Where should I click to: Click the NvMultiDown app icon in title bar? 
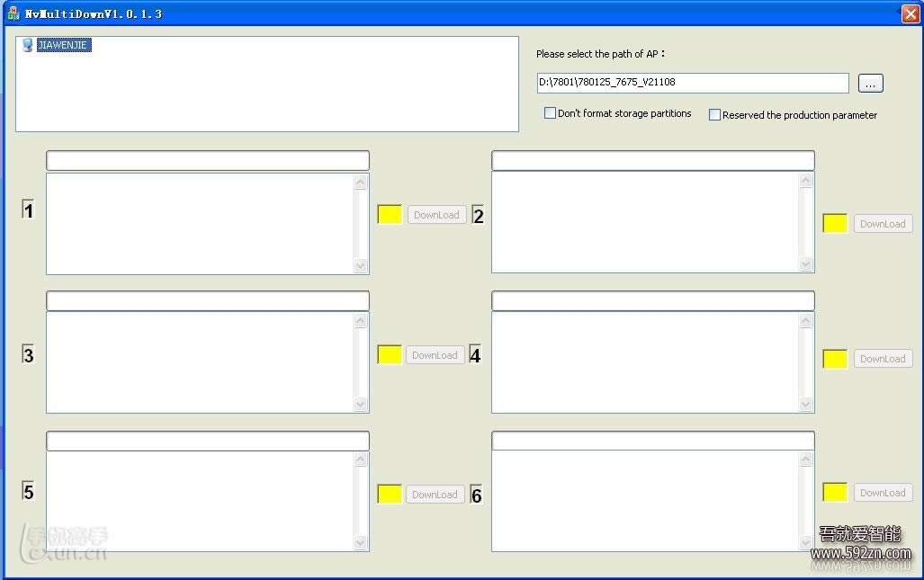[x=13, y=13]
